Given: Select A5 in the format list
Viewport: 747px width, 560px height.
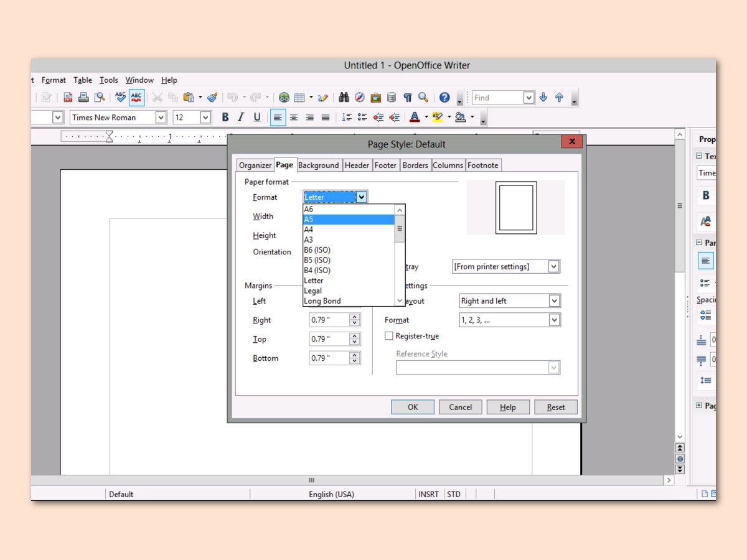Looking at the screenshot, I should tap(349, 220).
